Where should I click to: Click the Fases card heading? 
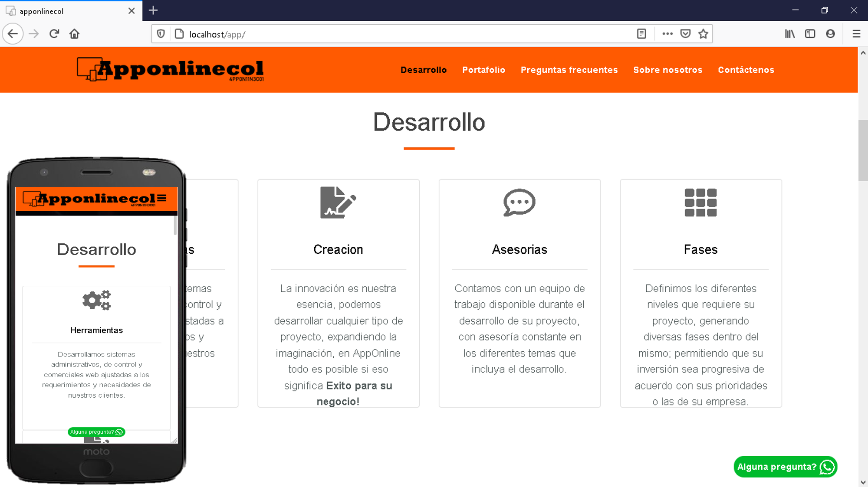click(x=700, y=249)
